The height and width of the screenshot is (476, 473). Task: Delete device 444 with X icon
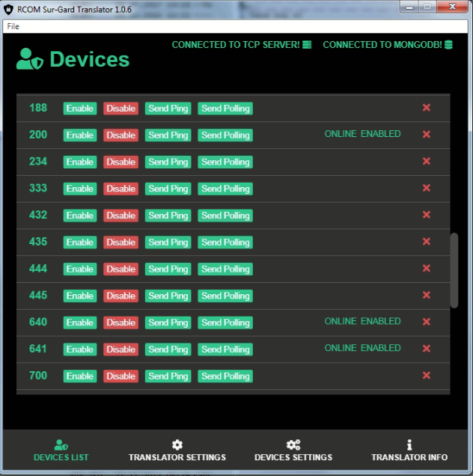pos(427,268)
